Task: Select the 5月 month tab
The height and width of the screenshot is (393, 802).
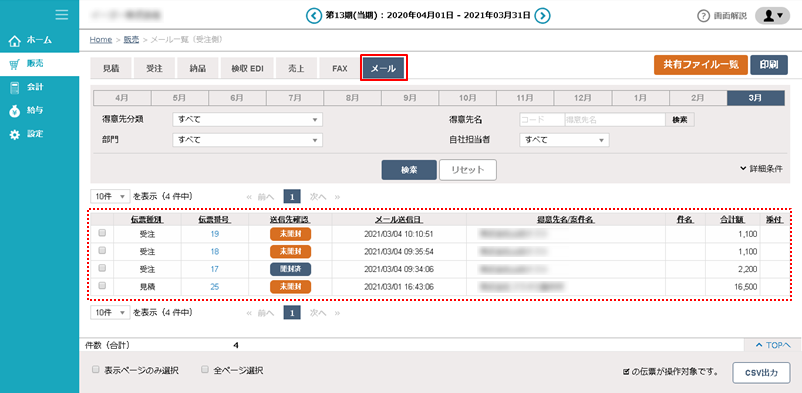Action: pyautogui.click(x=180, y=98)
